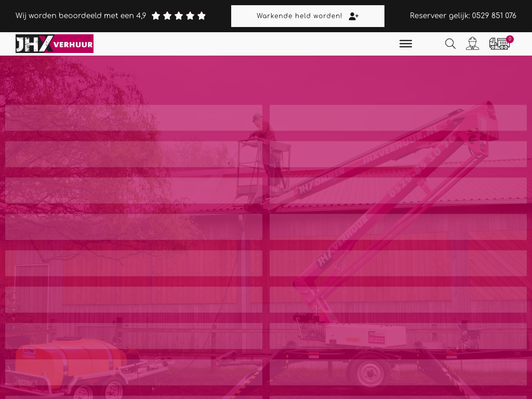Click the add-user icon beside Werkende held
Image resolution: width=532 pixels, height=399 pixels.
(x=354, y=16)
